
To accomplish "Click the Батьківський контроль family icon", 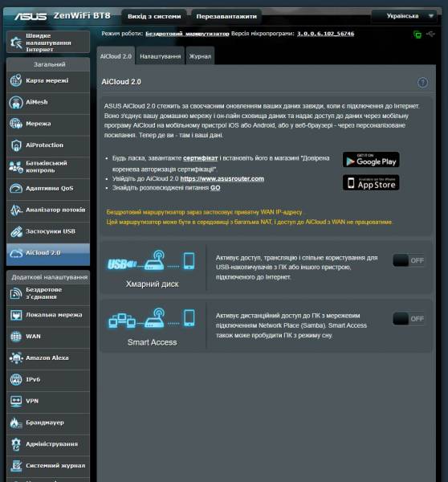I will tap(16, 166).
